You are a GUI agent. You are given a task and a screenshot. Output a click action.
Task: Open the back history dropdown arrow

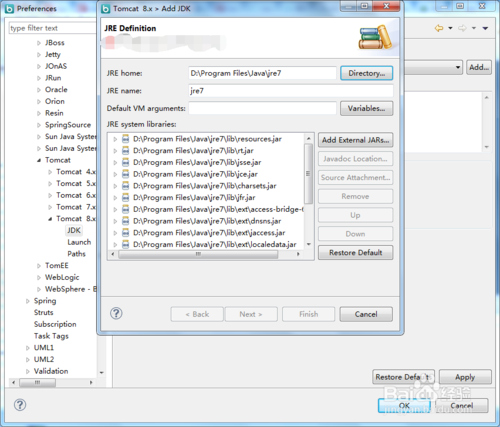click(x=450, y=28)
